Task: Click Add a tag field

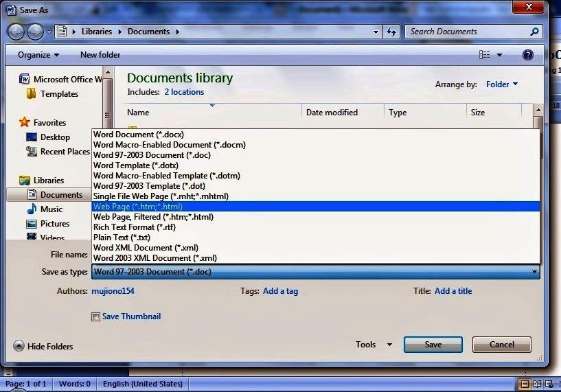Action: (280, 291)
